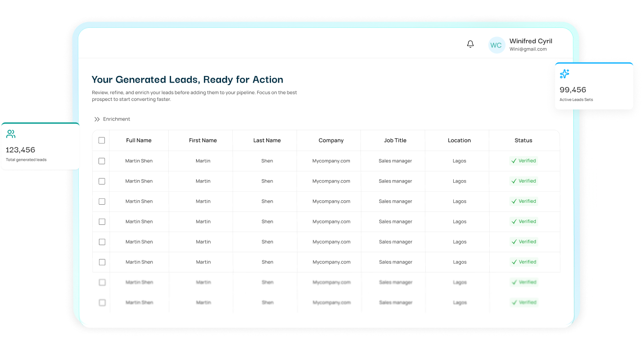This screenshot has width=644, height=345.
Task: Click the people icon on Total leads card
Action: (x=11, y=134)
